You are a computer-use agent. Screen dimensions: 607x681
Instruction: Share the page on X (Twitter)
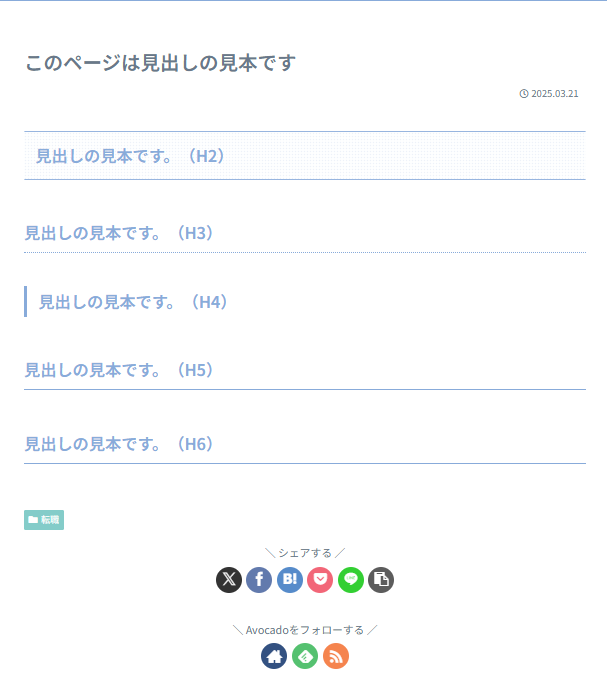coord(229,580)
